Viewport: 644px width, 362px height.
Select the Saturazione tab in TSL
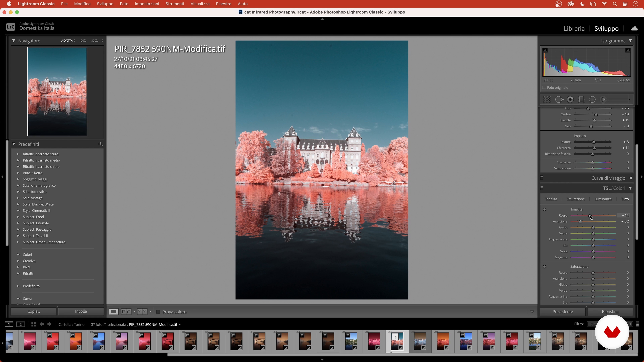[576, 199]
